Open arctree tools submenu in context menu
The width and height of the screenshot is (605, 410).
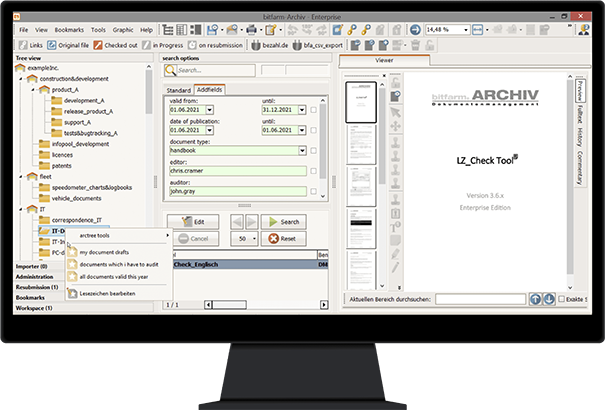118,235
